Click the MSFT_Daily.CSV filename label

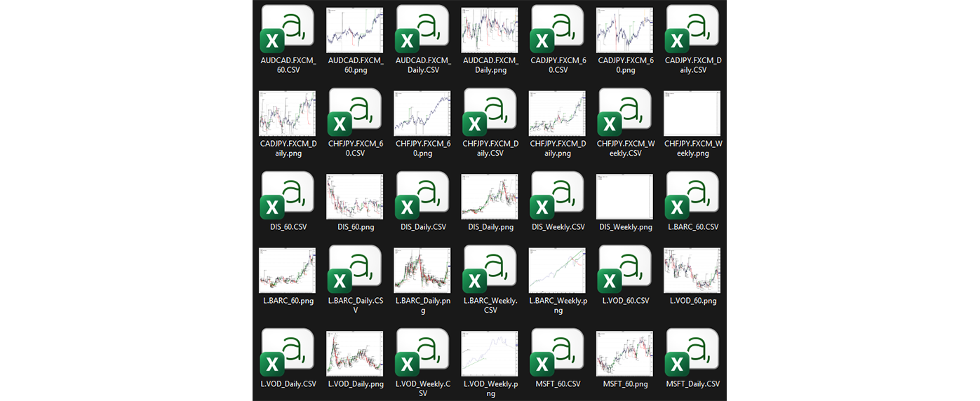coord(692,384)
